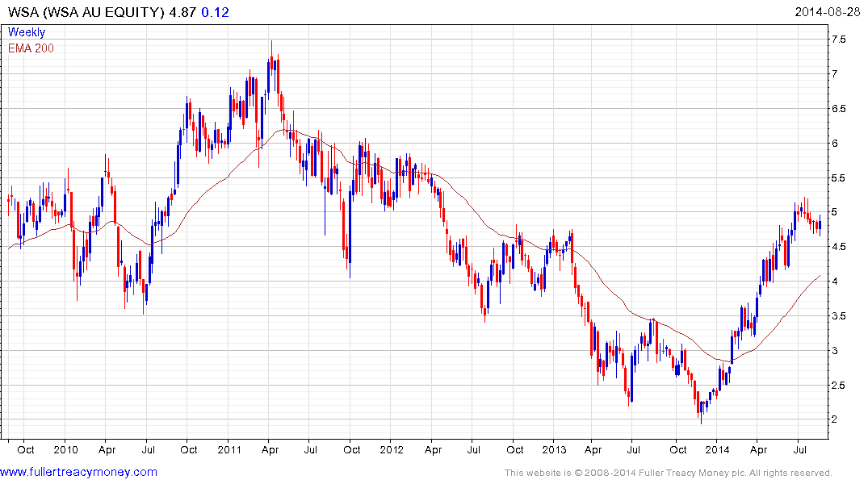The width and height of the screenshot is (868, 484).
Task: Click the copyright notice text
Action: (669, 473)
